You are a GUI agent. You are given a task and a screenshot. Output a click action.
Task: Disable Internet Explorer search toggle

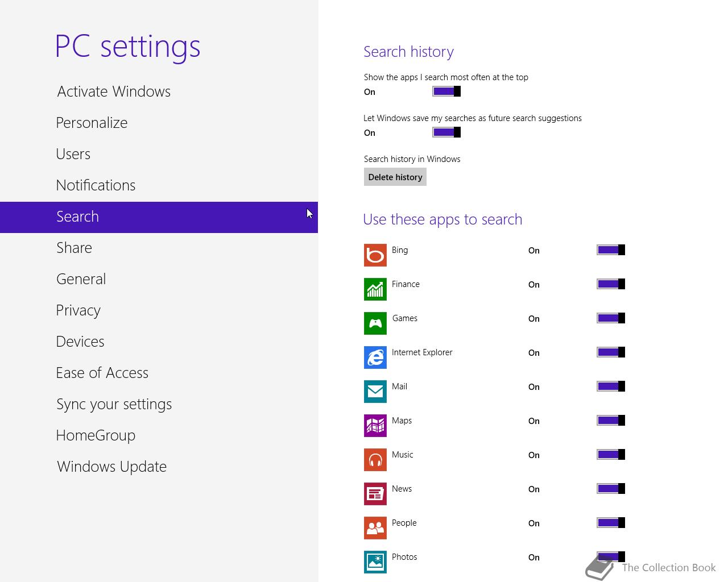(x=611, y=352)
